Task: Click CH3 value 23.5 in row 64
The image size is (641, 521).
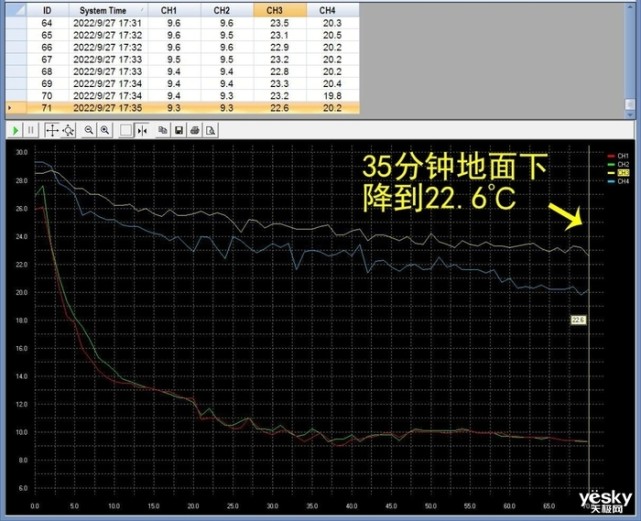Action: point(280,23)
